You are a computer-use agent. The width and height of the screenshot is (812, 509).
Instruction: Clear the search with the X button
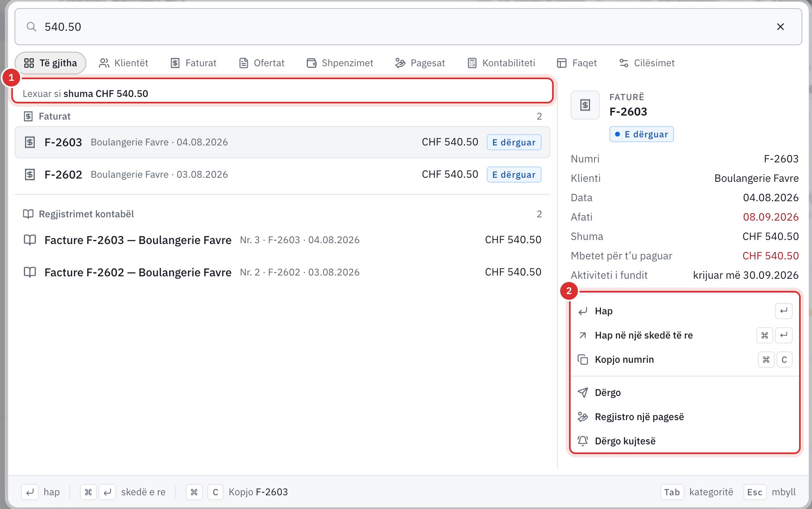coord(780,27)
